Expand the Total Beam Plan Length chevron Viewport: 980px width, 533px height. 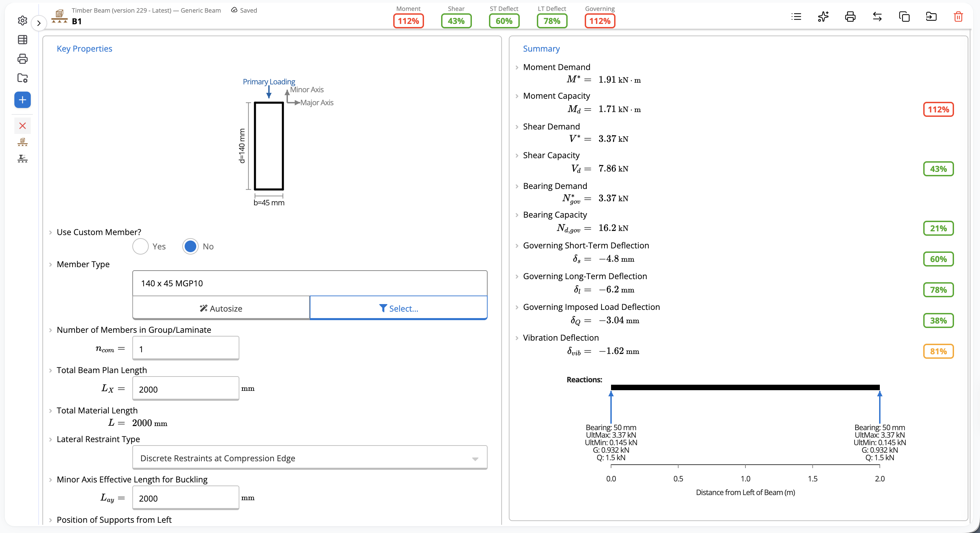click(x=51, y=370)
